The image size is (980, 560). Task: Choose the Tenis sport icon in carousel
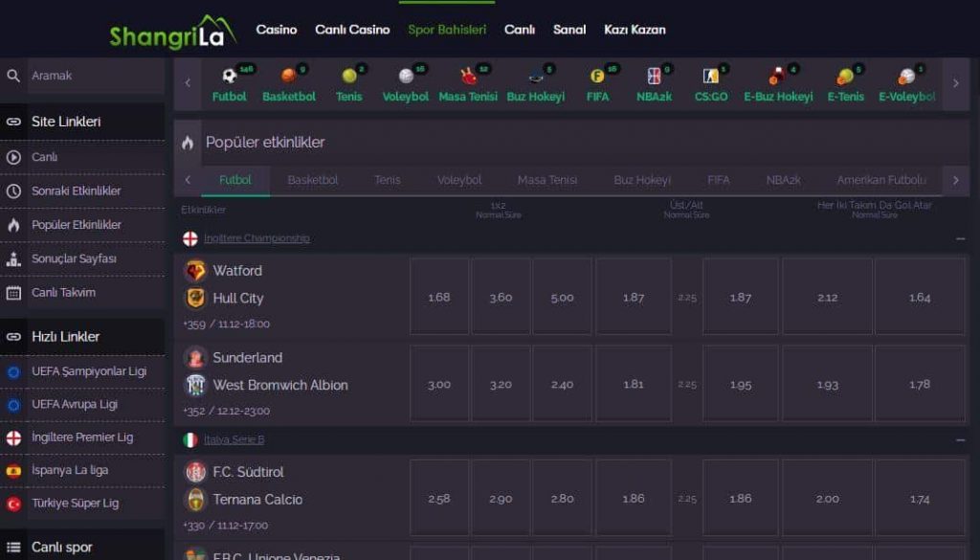(348, 76)
